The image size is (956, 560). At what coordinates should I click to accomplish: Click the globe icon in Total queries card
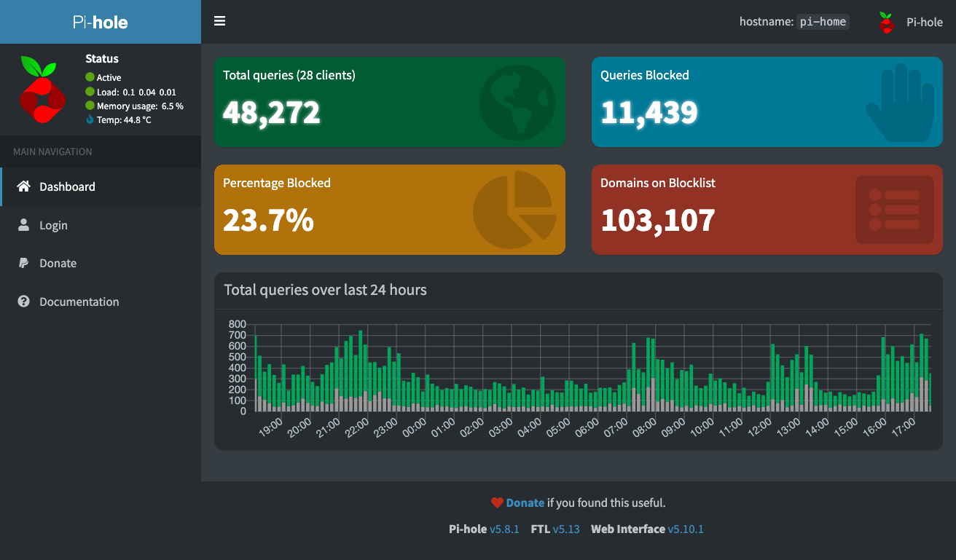click(x=517, y=103)
